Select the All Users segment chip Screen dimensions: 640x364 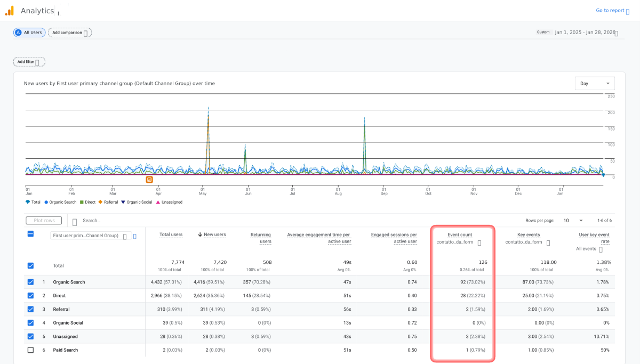[29, 33]
